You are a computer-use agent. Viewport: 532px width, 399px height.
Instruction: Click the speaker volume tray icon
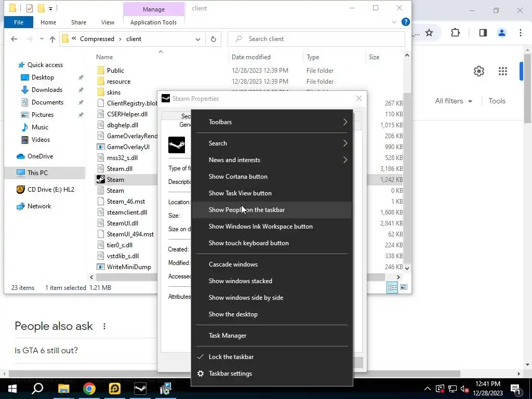[x=464, y=389]
